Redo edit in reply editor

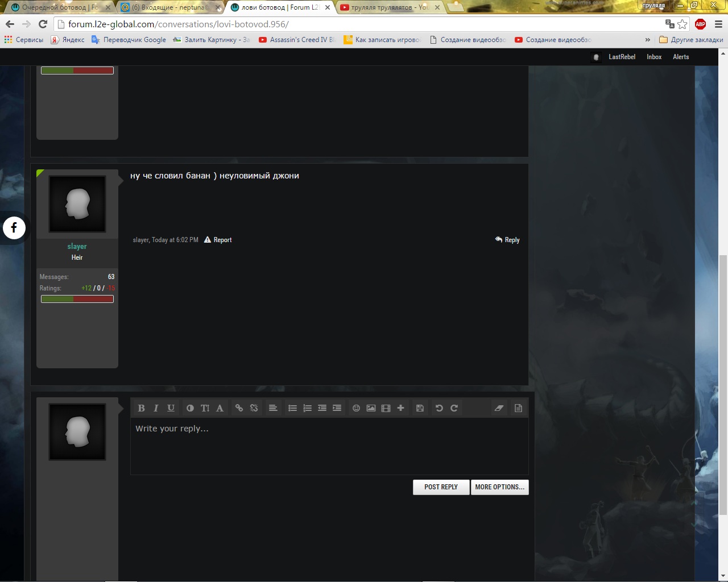(x=454, y=408)
